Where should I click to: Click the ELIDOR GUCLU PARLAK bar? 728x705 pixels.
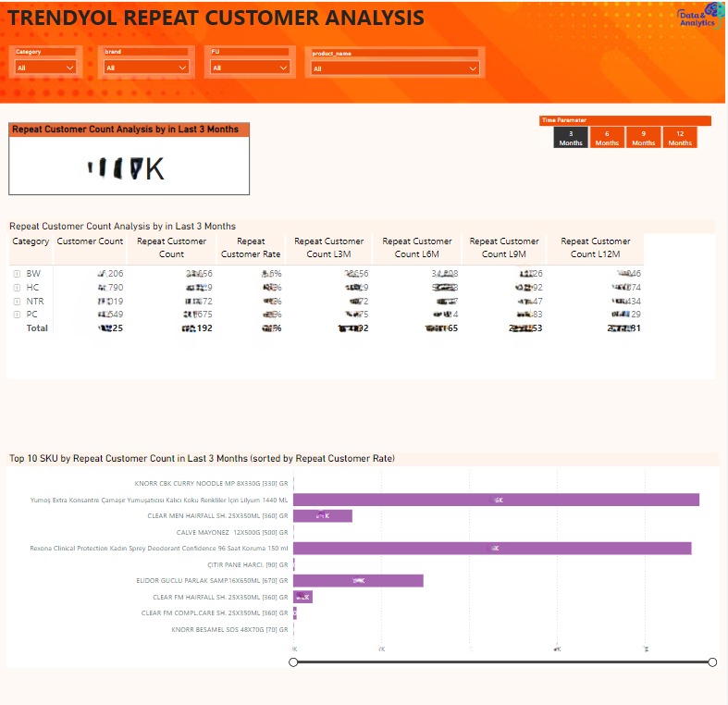point(358,580)
